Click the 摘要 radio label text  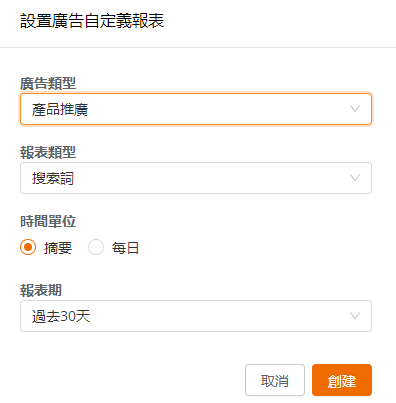tap(58, 248)
